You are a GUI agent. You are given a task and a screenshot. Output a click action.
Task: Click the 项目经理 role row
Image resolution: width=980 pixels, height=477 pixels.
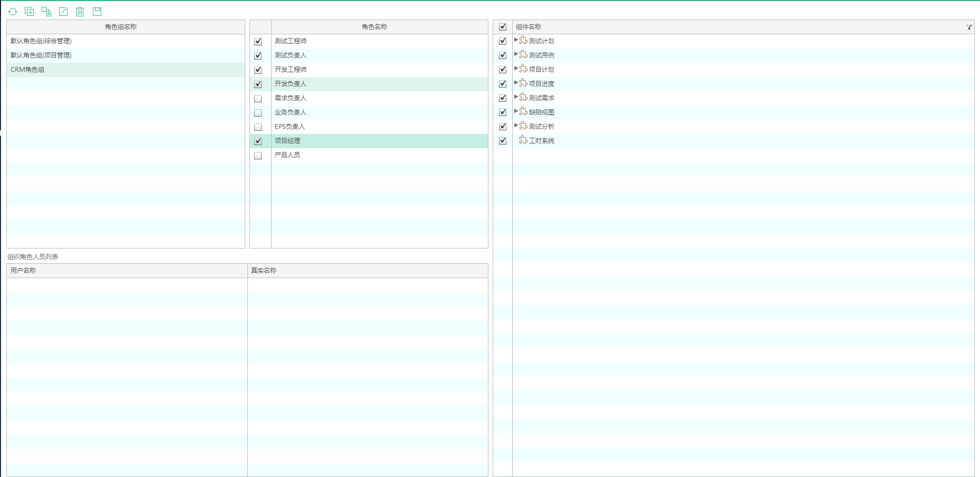coord(287,141)
